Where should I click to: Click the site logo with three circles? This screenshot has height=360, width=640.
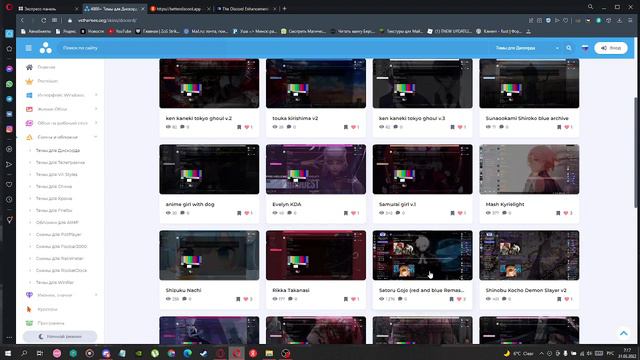point(46,48)
